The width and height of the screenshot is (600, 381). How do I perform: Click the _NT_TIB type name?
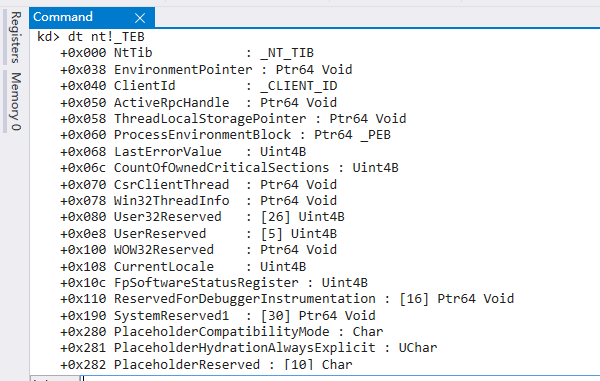coord(287,53)
